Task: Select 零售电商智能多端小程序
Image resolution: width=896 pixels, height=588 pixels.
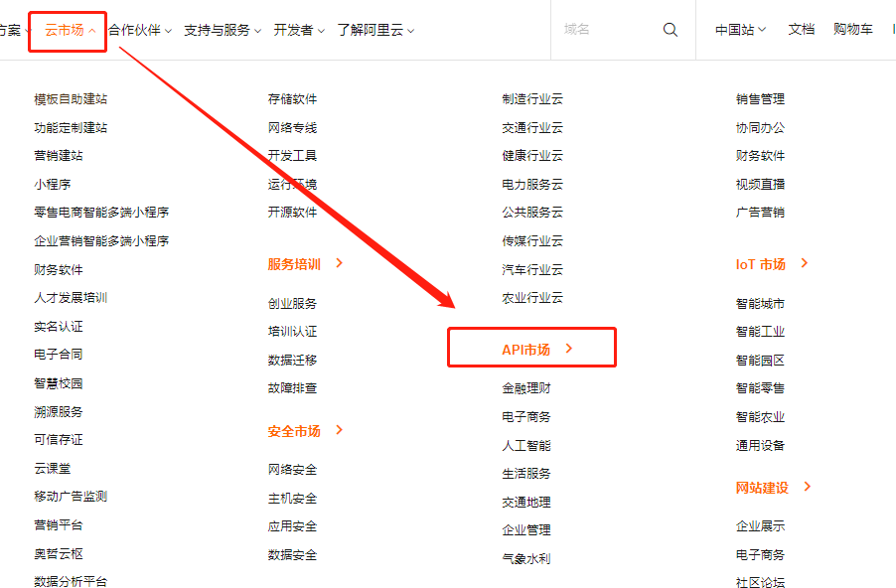Action: (x=101, y=212)
